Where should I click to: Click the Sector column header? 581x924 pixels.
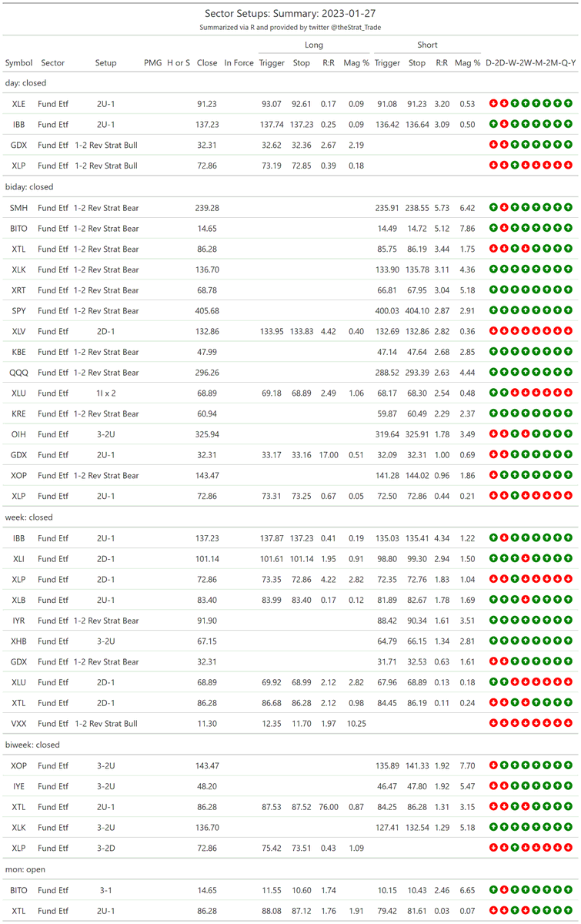(x=53, y=62)
